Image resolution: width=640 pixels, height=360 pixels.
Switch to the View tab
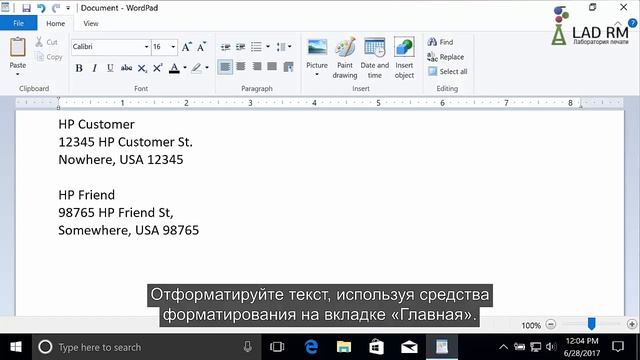[91, 23]
